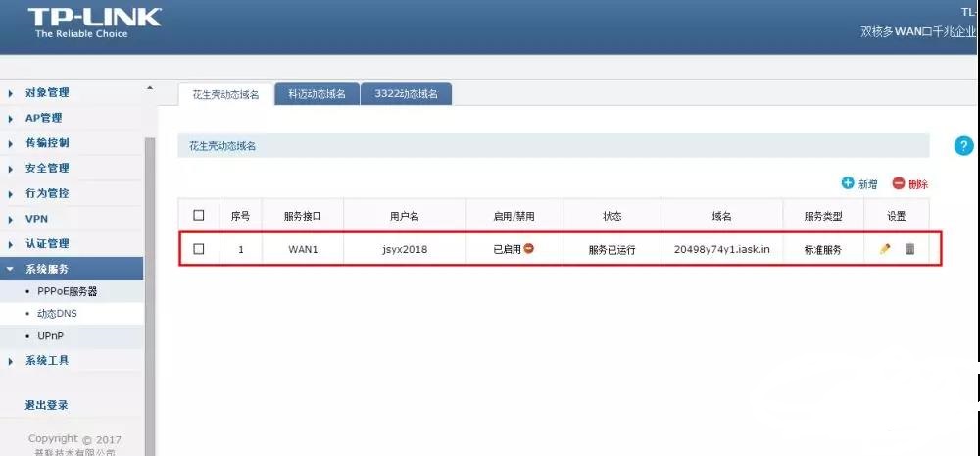The image size is (980, 456).
Task: Click the 用户名 column header
Action: (405, 216)
